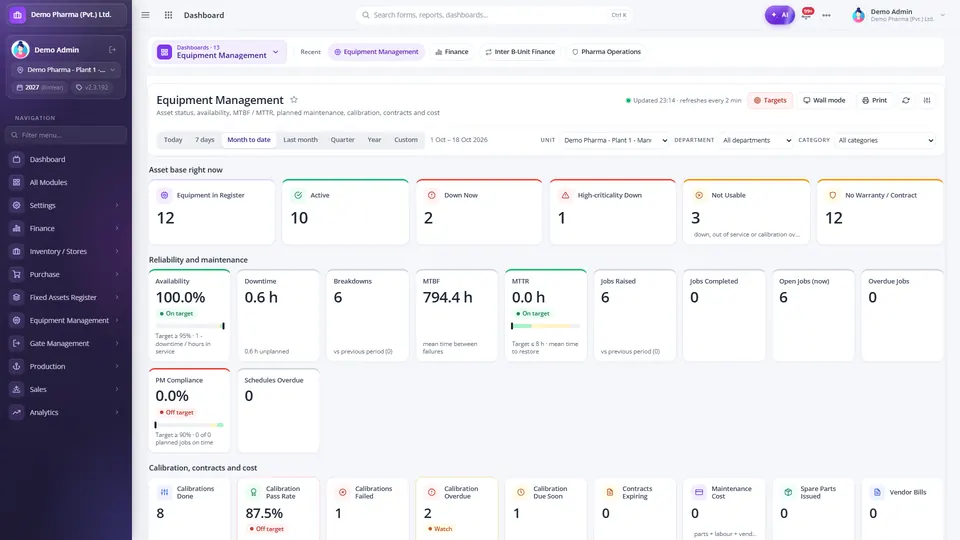
Task: Focus the global search field
Action: point(493,15)
